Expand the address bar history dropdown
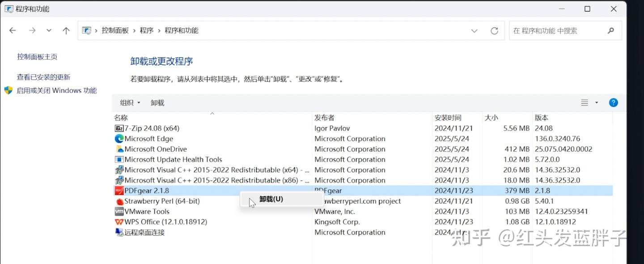644x264 pixels. pyautogui.click(x=475, y=31)
